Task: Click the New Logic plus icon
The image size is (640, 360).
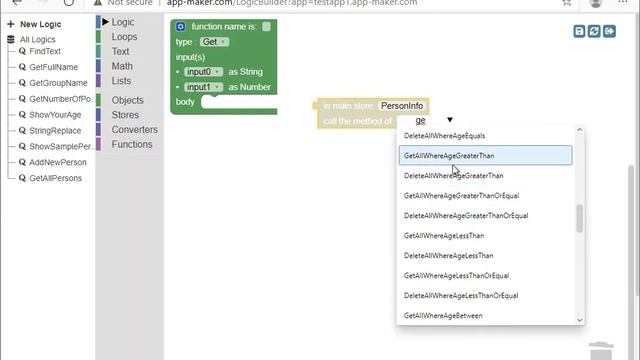Action: coord(11,24)
